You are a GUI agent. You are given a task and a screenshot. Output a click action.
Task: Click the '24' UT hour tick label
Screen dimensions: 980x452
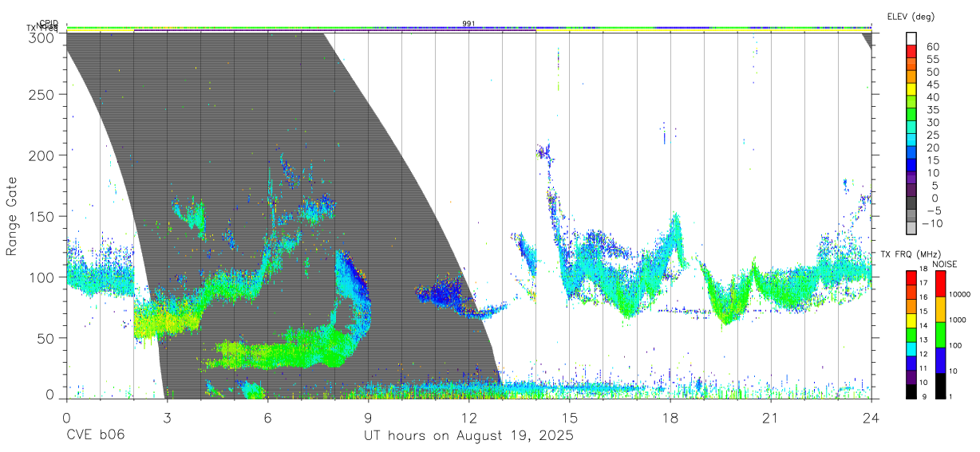pyautogui.click(x=871, y=418)
